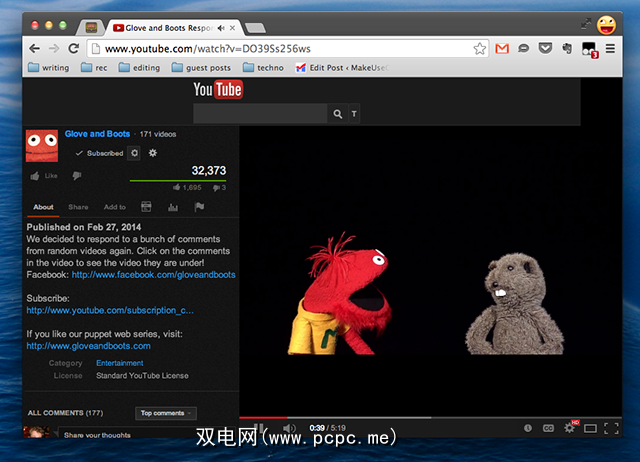The width and height of the screenshot is (640, 462).
Task: Click the video progress seek bar
Action: click(x=430, y=418)
